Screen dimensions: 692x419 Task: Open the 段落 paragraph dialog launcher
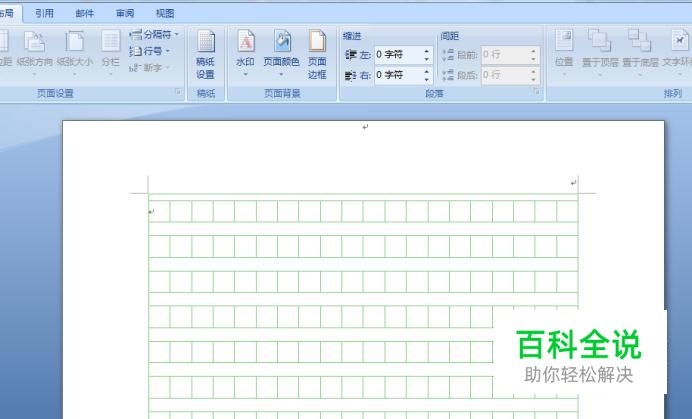click(x=537, y=92)
